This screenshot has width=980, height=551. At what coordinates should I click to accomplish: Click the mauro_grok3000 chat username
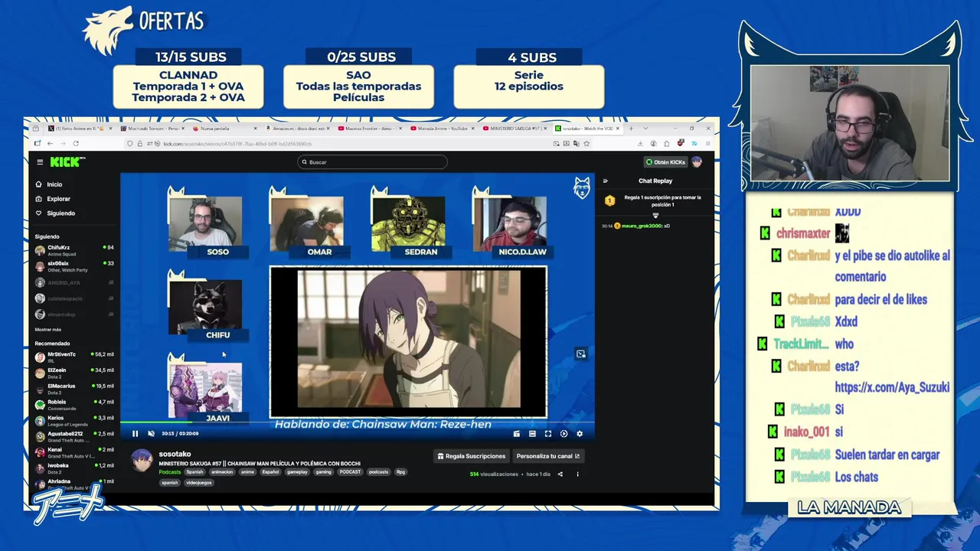pyautogui.click(x=642, y=226)
